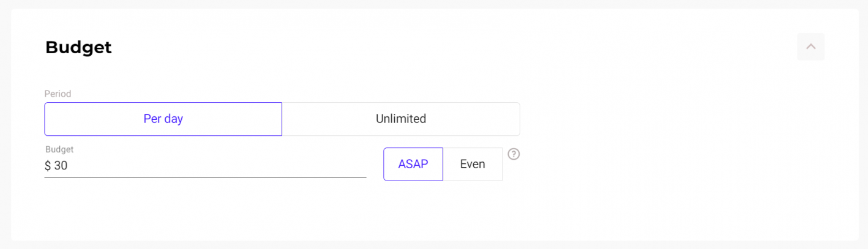
Task: Choose ASAP budget pacing
Action: [413, 164]
